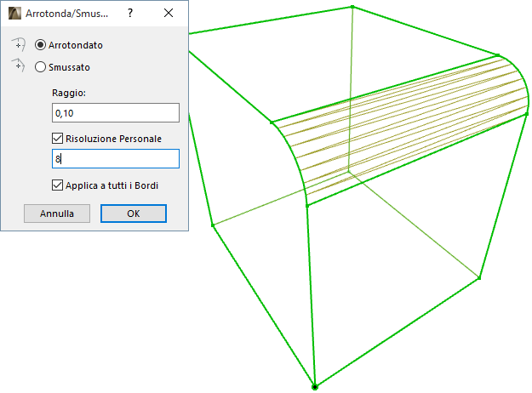
Task: Confirm with the OK button
Action: click(134, 214)
